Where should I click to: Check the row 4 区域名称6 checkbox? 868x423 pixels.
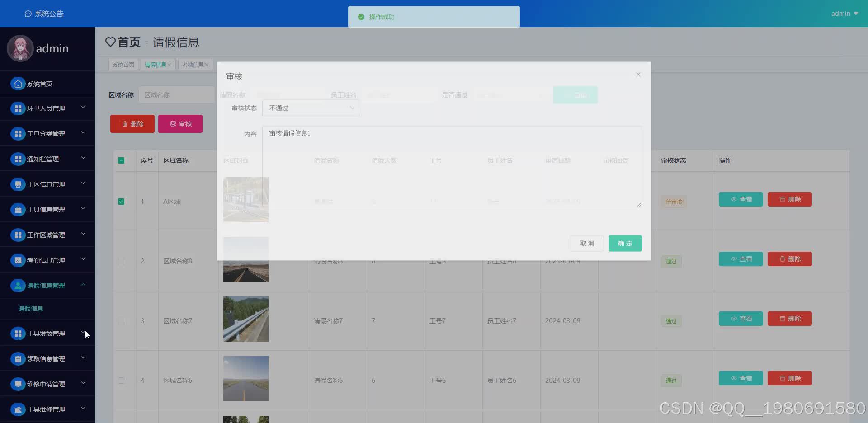[x=121, y=381]
